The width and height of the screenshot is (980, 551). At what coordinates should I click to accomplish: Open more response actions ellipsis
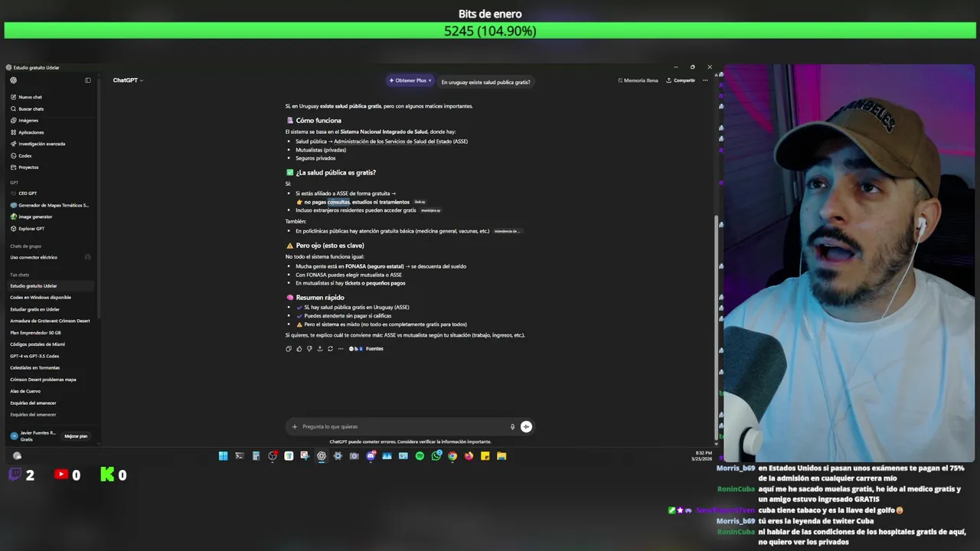coord(341,349)
